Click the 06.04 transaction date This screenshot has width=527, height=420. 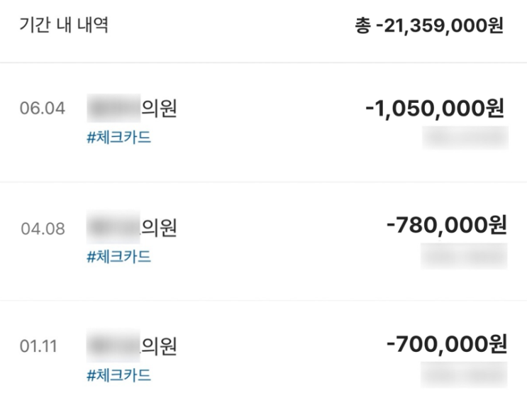pyautogui.click(x=42, y=109)
